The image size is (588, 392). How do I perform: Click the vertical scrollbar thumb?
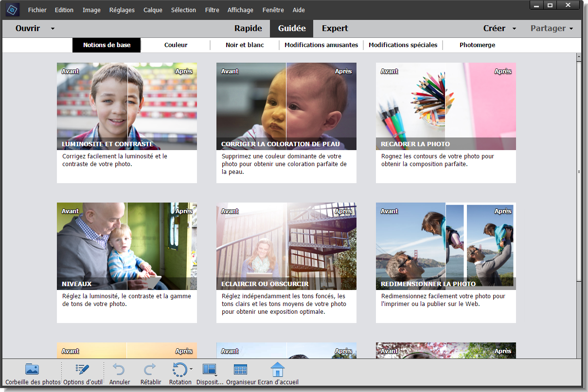click(579, 171)
